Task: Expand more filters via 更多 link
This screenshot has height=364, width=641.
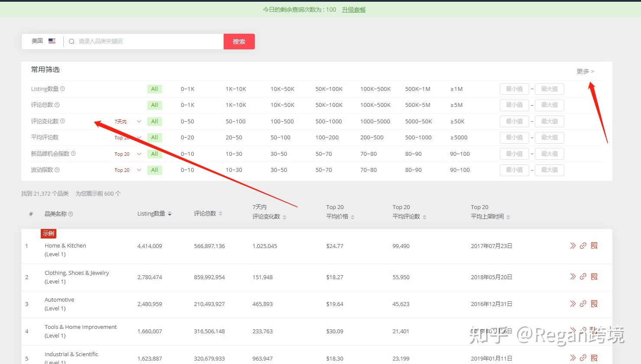Action: (585, 71)
